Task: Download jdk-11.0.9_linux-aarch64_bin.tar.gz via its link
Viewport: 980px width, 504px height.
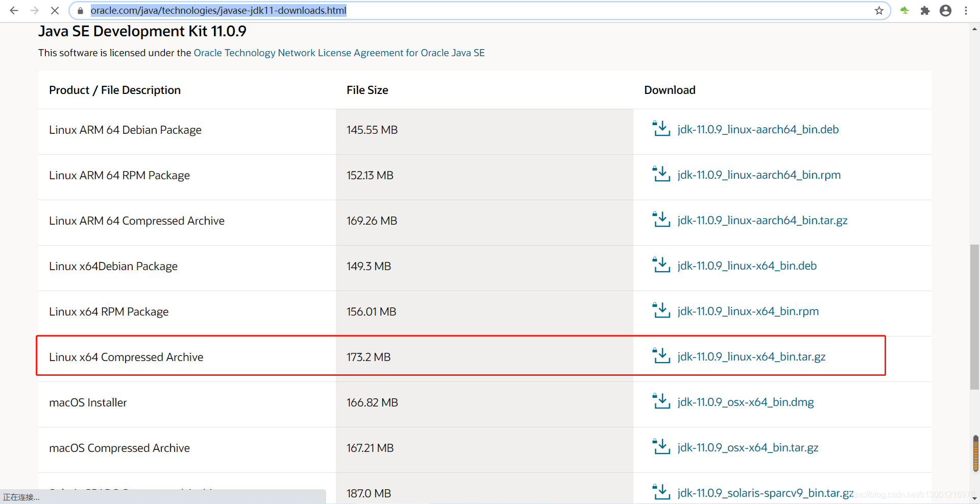Action: 762,221
